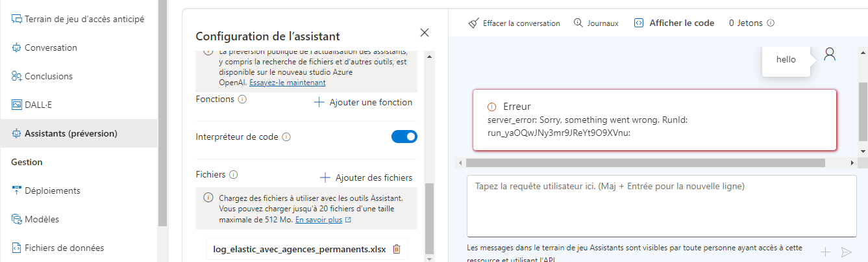The width and height of the screenshot is (868, 262).
Task: Click Ajouter une fonction
Action: coord(363,102)
